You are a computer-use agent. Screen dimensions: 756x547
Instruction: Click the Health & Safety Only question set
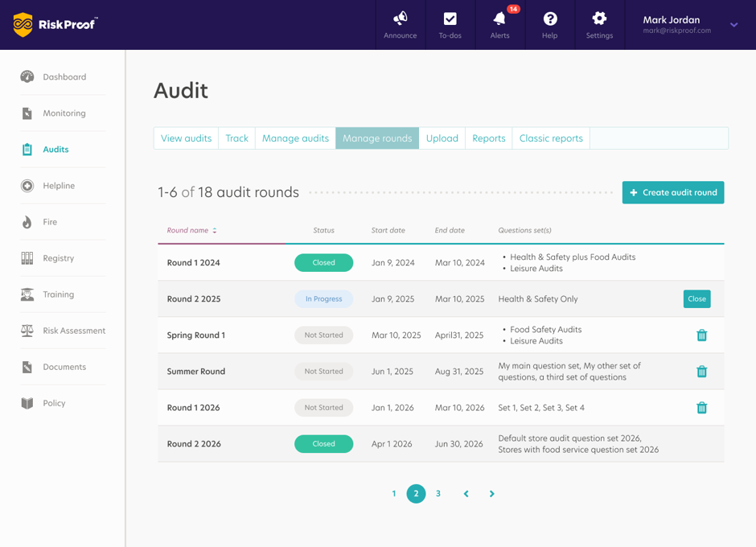pos(538,299)
